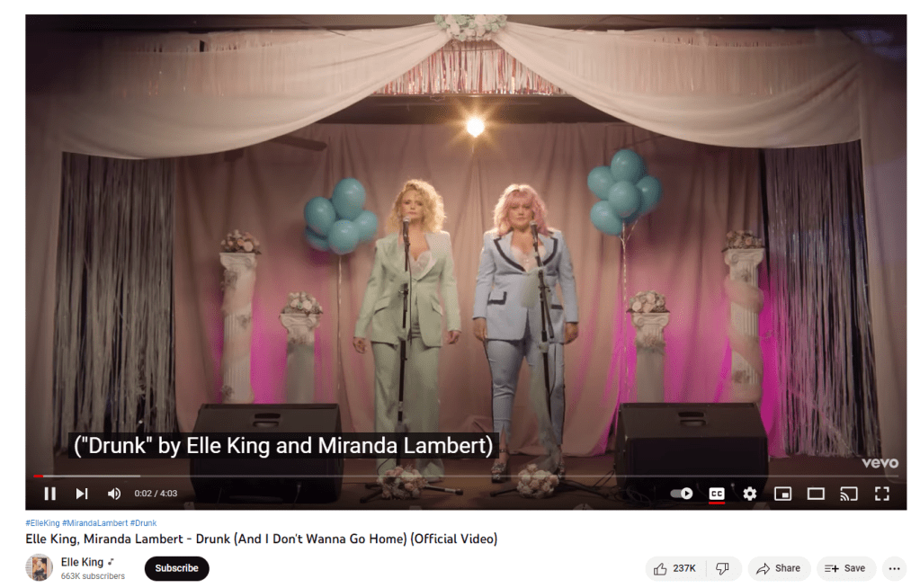
Task: Toggle the autoplay switch
Action: 682,494
